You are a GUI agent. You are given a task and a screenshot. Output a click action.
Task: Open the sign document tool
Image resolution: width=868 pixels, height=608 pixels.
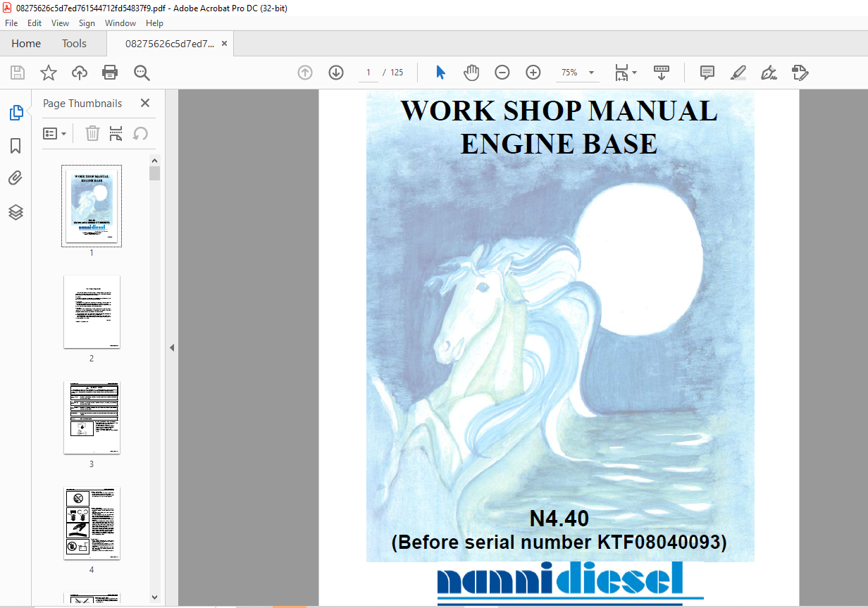[x=769, y=73]
